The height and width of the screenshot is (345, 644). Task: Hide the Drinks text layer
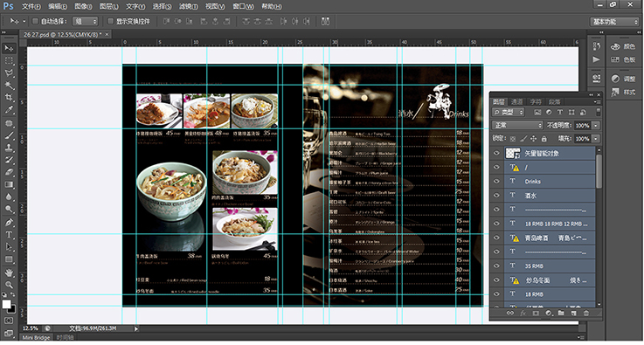[x=496, y=181]
